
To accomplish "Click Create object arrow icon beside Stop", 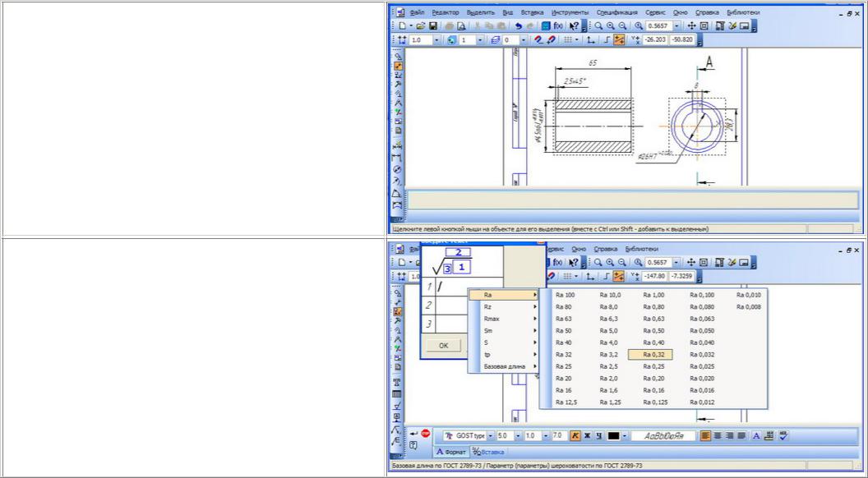I will coord(413,433).
